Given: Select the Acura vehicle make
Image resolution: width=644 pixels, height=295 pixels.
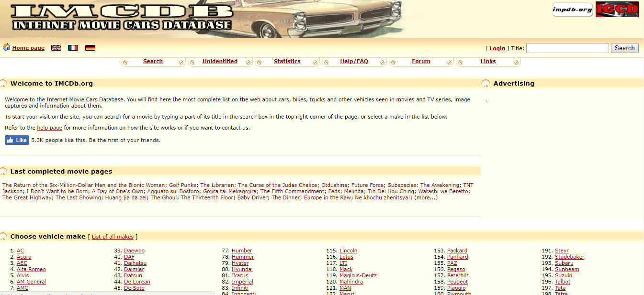Looking at the screenshot, I should click(x=24, y=257).
